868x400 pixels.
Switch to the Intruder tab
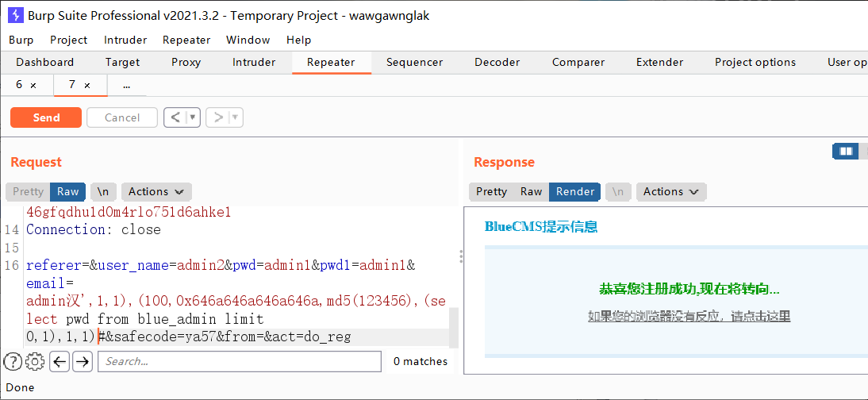point(254,62)
